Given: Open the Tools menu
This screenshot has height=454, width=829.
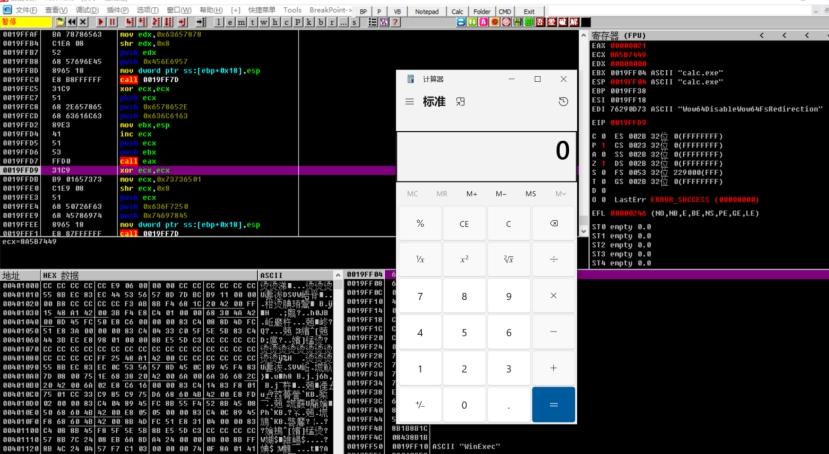Looking at the screenshot, I should 292,10.
